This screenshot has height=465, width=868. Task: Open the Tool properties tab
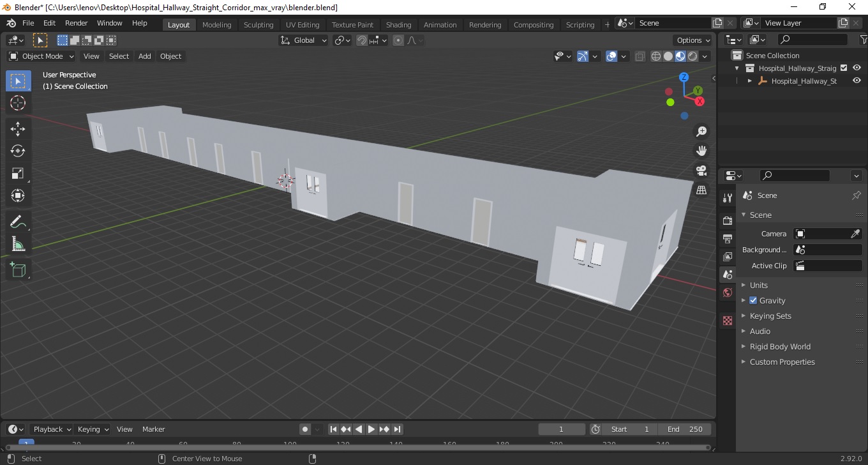[728, 197]
